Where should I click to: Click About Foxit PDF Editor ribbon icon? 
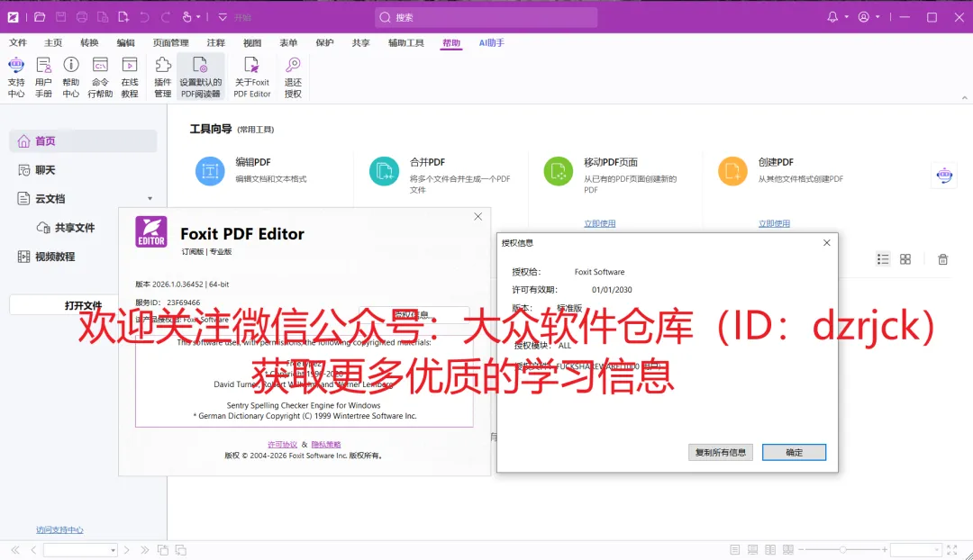[x=252, y=77]
